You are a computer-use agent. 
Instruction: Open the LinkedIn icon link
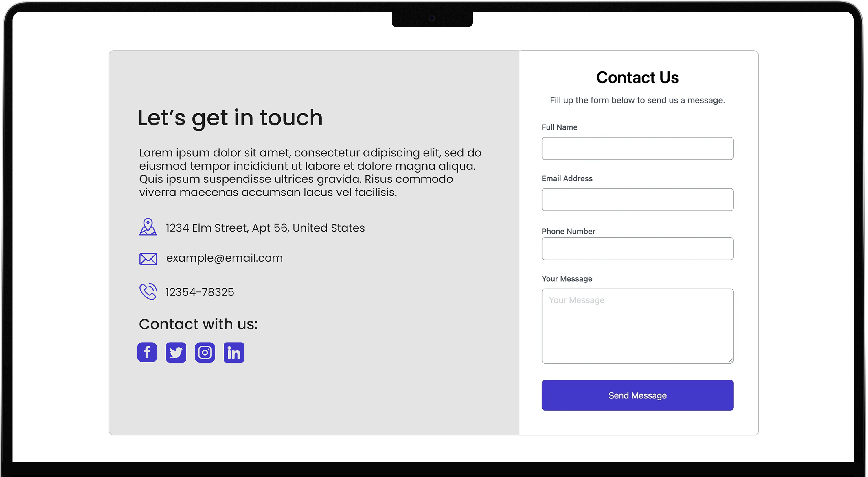(234, 352)
